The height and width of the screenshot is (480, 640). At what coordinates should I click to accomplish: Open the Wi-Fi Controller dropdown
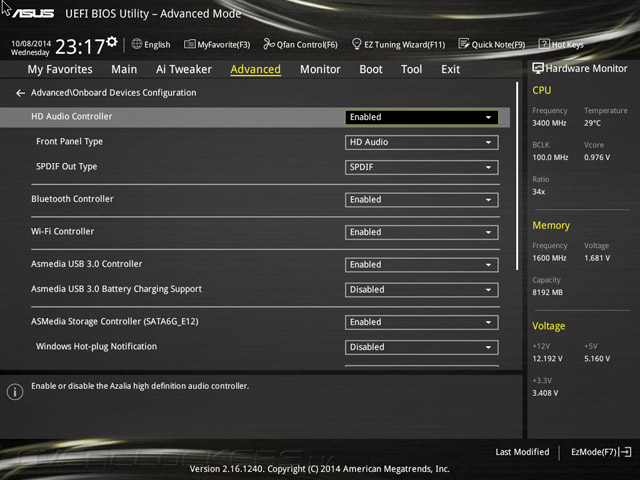(421, 232)
